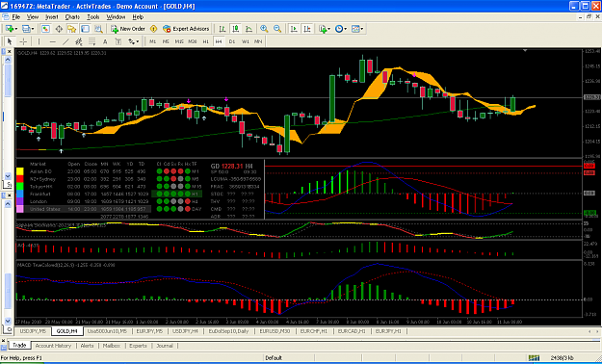Open the File menu
602x364 pixels.
coord(15,17)
